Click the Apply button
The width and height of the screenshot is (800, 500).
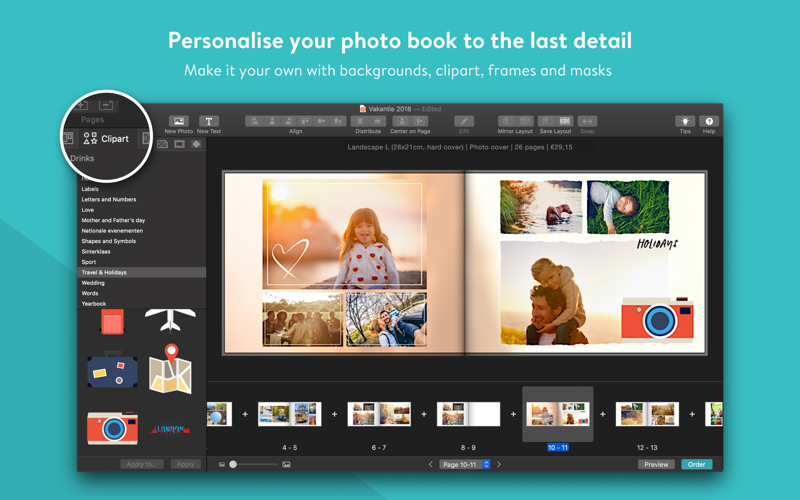tap(185, 464)
